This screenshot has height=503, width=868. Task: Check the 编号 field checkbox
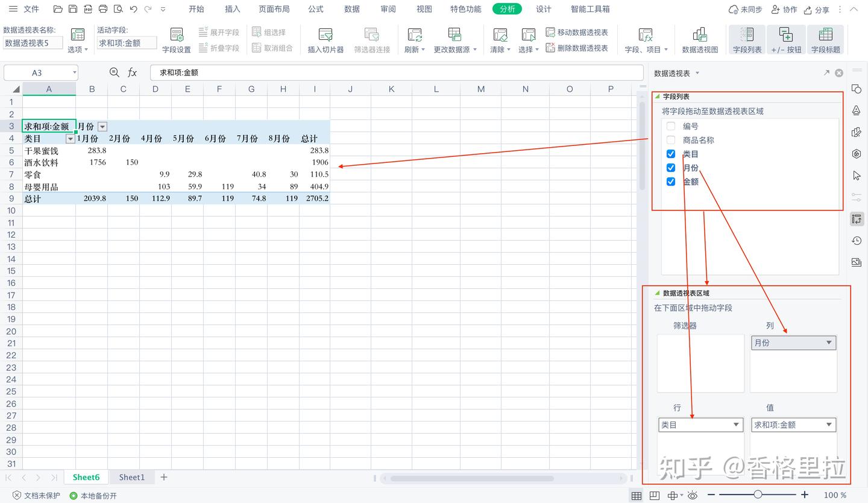[x=671, y=126]
